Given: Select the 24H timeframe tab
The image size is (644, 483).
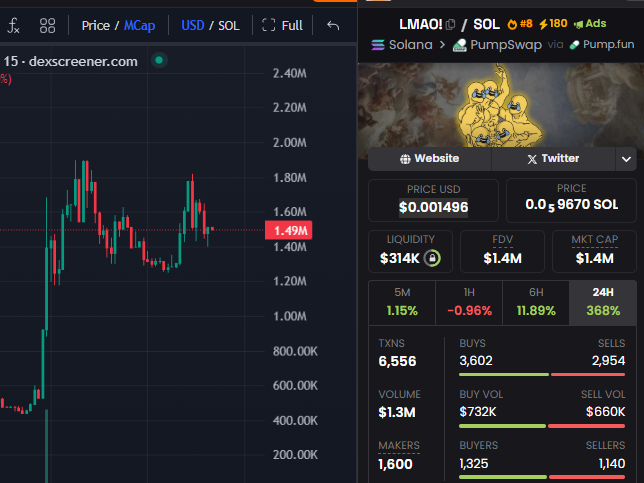Looking at the screenshot, I should pyautogui.click(x=603, y=303).
